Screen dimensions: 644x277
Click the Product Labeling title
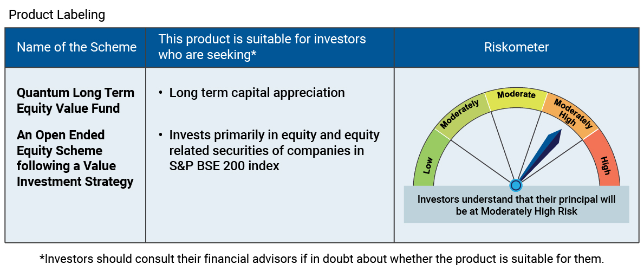tap(57, 15)
